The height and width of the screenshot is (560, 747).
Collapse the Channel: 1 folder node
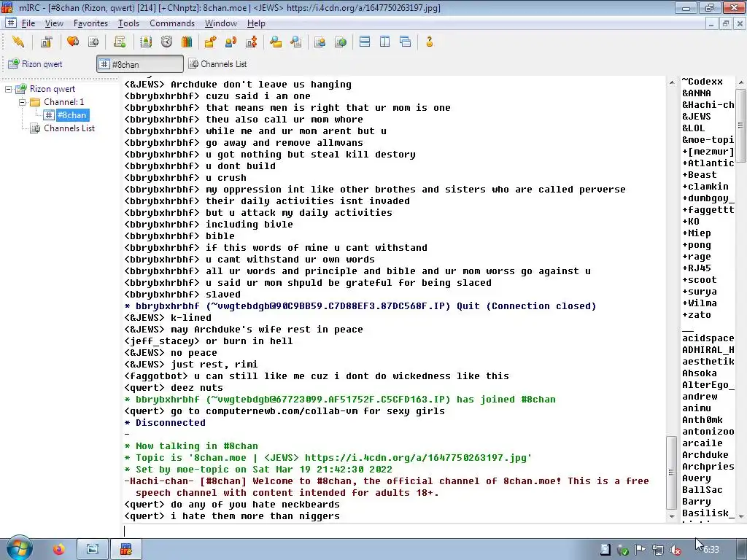click(22, 102)
